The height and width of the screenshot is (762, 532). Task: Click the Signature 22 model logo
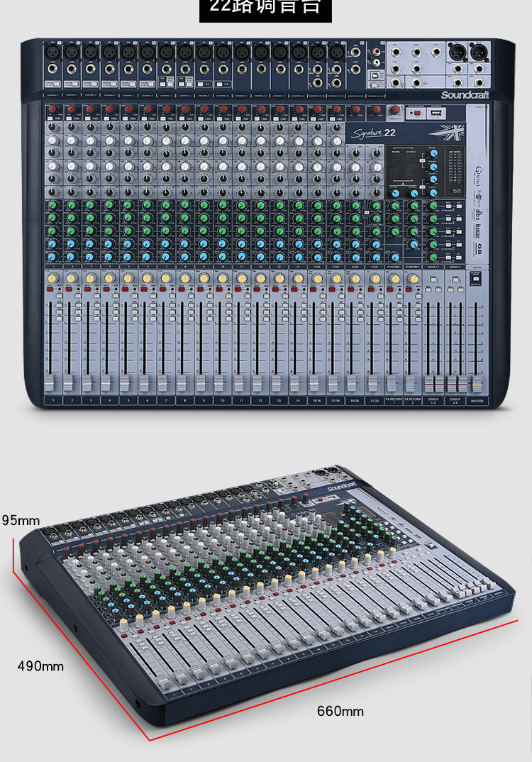click(x=374, y=133)
